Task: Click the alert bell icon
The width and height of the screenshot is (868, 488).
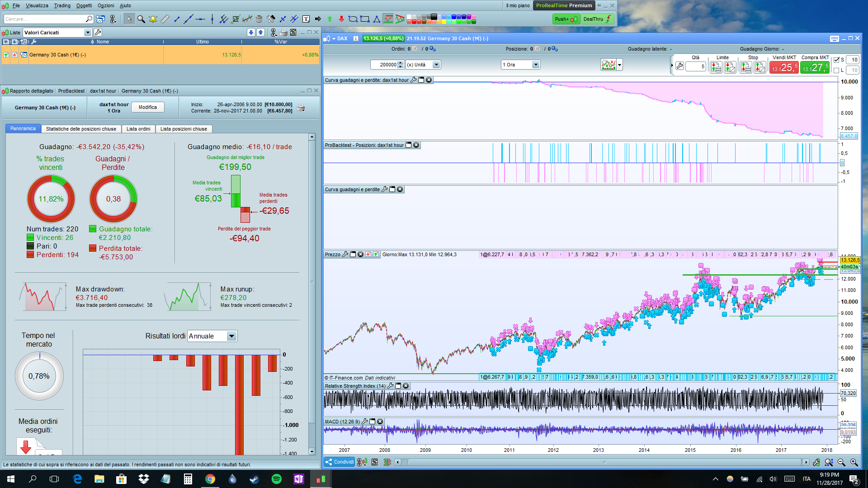Action: pos(153,19)
